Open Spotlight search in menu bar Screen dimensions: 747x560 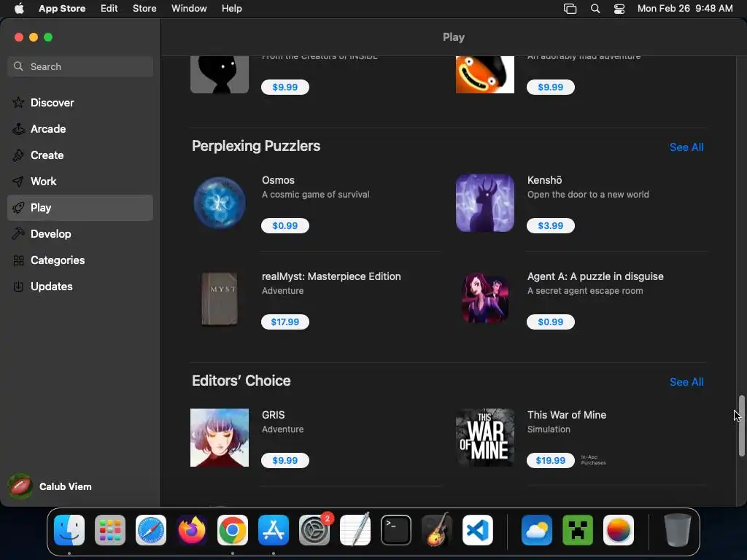coord(595,9)
